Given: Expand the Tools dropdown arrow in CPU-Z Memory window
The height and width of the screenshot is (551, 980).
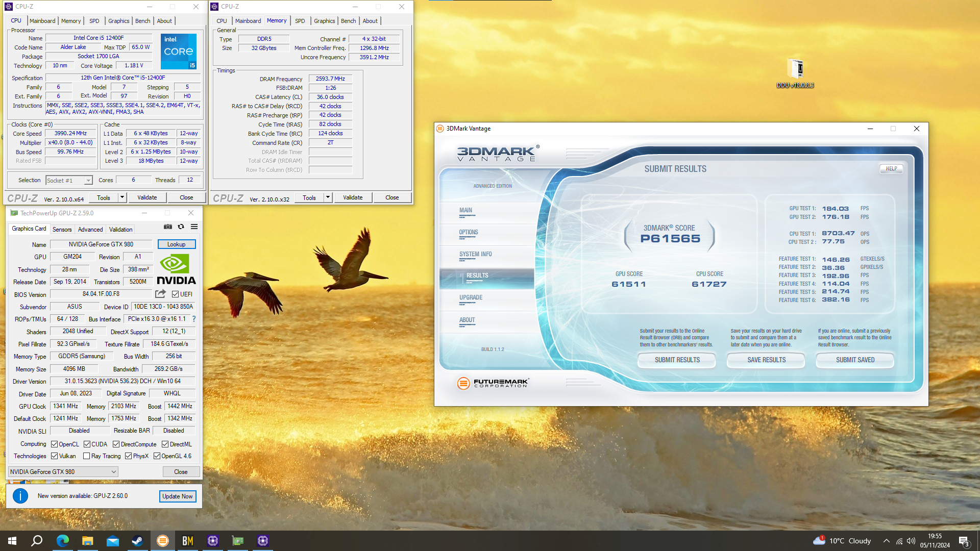Looking at the screenshot, I should click(328, 197).
